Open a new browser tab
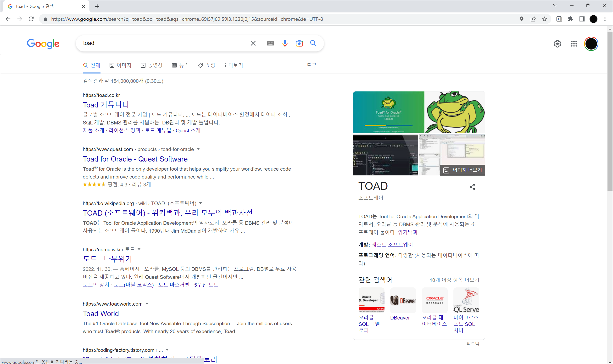This screenshot has height=364, width=613. (97, 6)
